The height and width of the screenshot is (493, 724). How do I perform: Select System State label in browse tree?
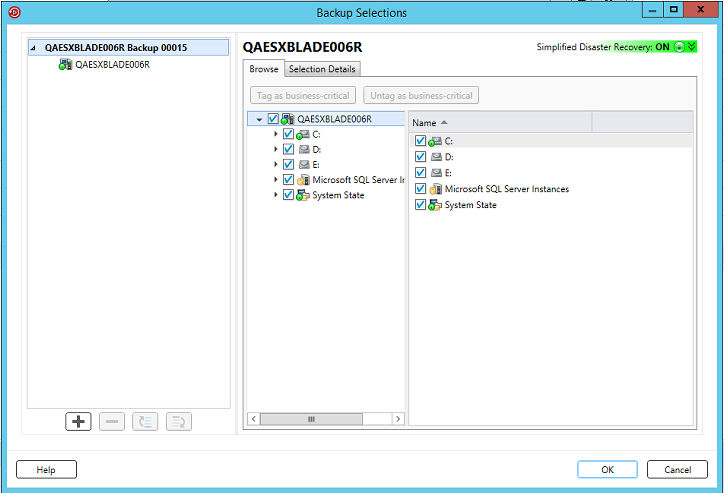(x=338, y=195)
